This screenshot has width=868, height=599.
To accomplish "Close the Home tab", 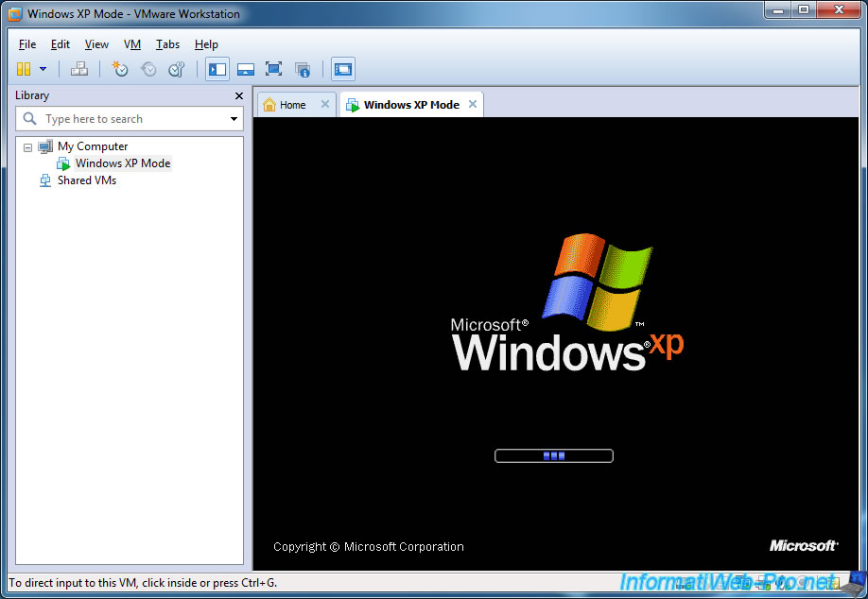I will click(x=325, y=104).
